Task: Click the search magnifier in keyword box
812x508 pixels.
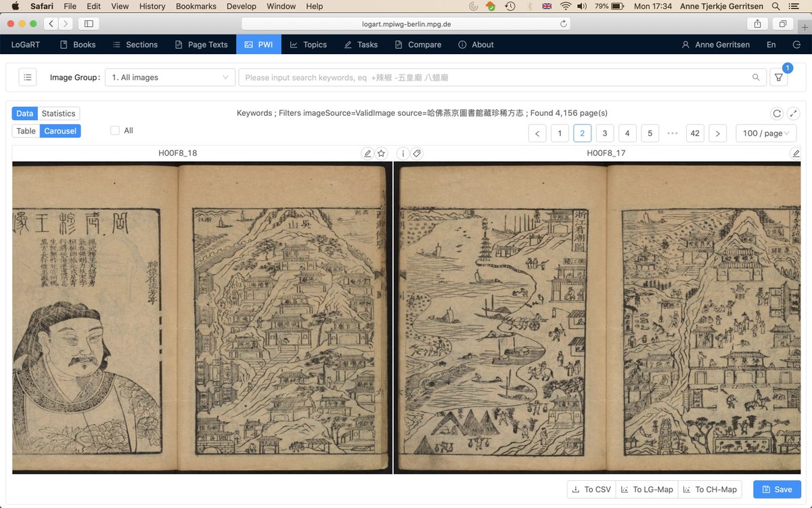Action: 756,77
